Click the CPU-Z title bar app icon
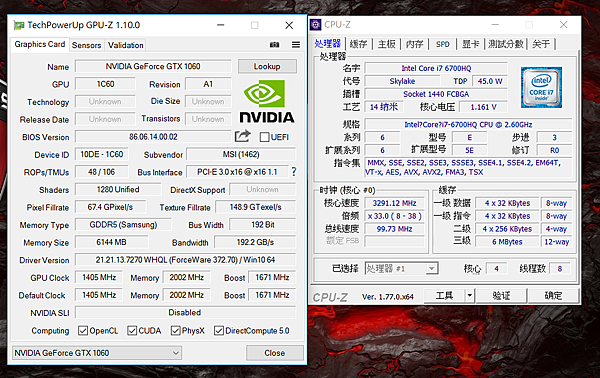 tap(316, 25)
